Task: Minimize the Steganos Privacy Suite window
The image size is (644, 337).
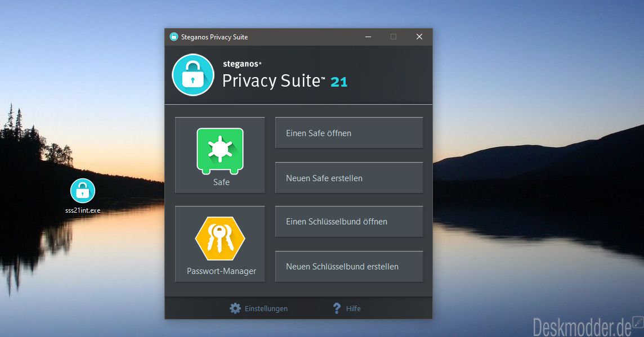Action: (368, 37)
